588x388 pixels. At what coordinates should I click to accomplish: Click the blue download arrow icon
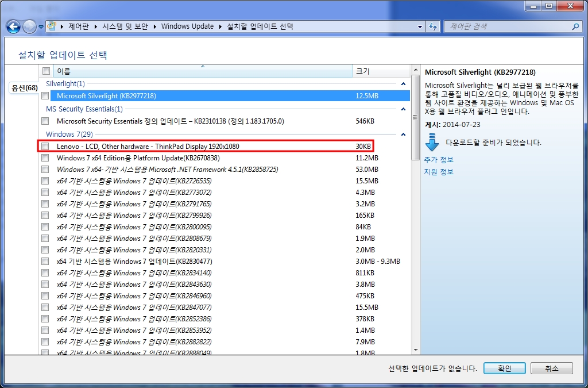[x=432, y=142]
